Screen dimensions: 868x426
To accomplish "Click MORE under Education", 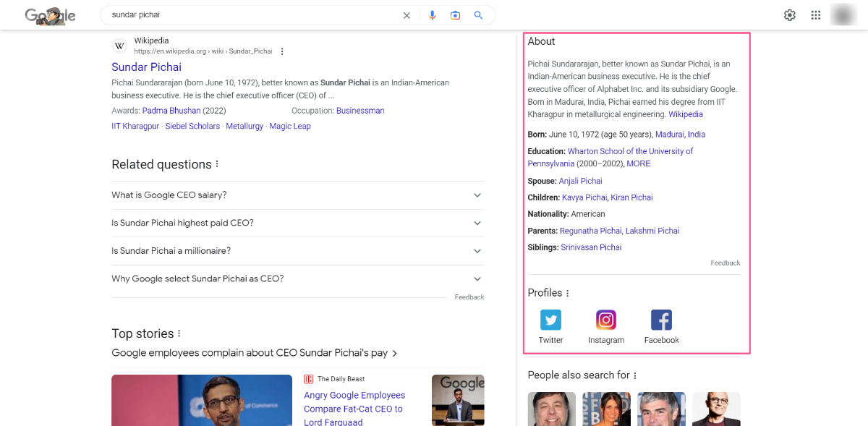I will tap(639, 163).
